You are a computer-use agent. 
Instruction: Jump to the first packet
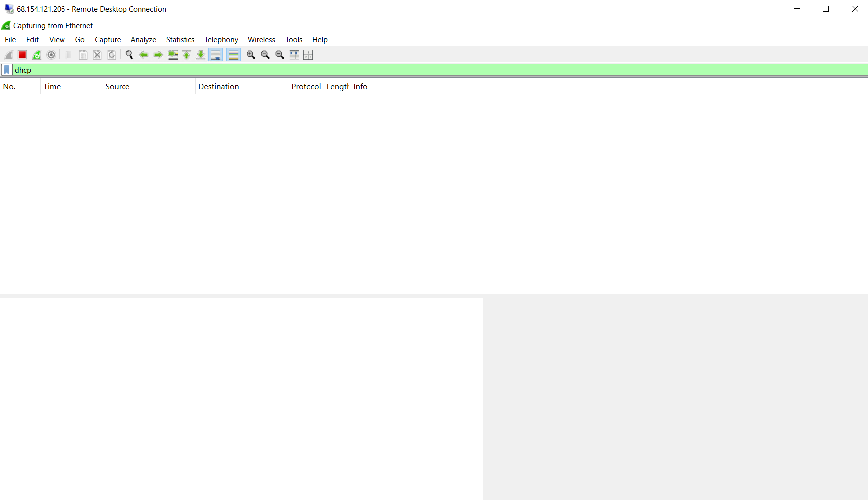[186, 55]
